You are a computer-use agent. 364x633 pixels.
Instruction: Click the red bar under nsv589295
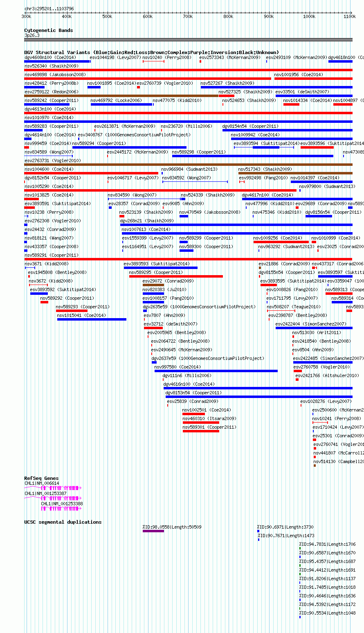click(176, 276)
